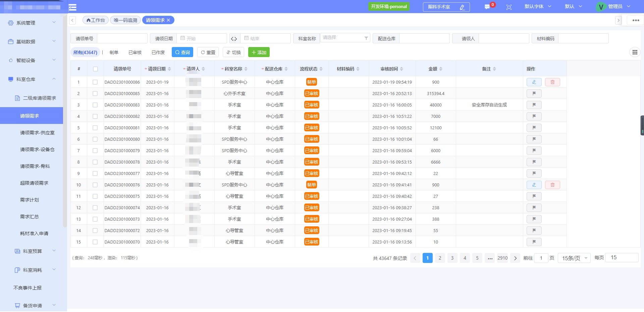This screenshot has width=644, height=312.
Task: Click the 切换 switch button
Action: click(233, 52)
